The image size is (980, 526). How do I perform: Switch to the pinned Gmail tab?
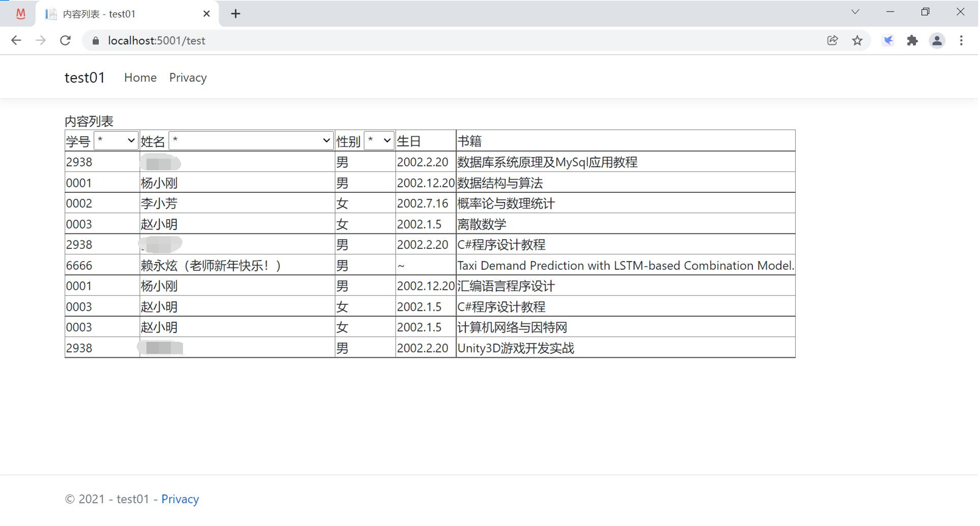(20, 13)
